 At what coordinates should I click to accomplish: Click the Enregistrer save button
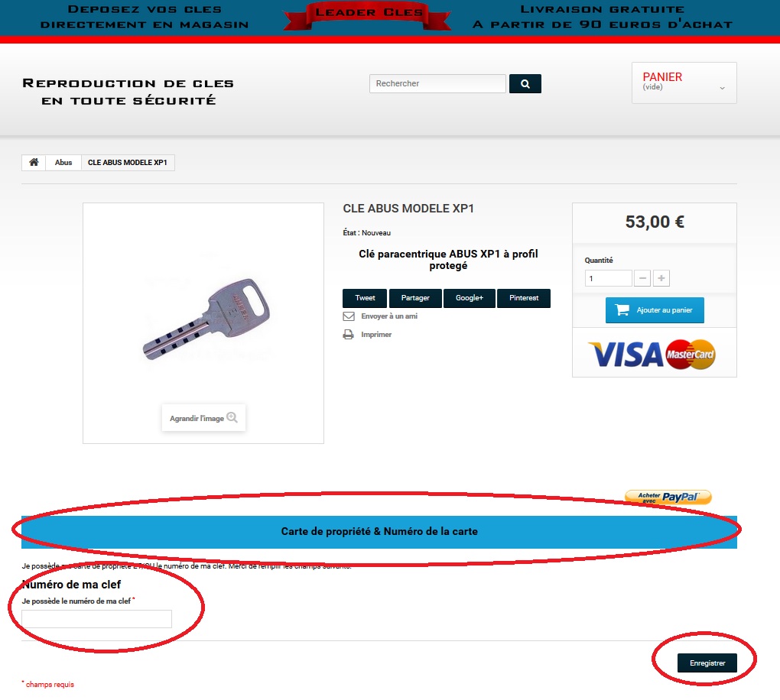click(x=707, y=663)
